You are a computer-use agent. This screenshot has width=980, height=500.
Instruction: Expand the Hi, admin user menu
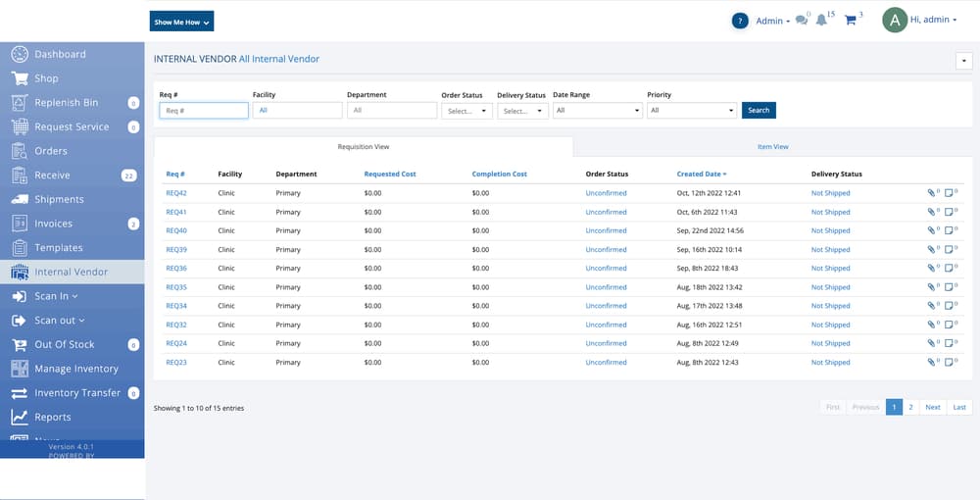[x=933, y=20]
